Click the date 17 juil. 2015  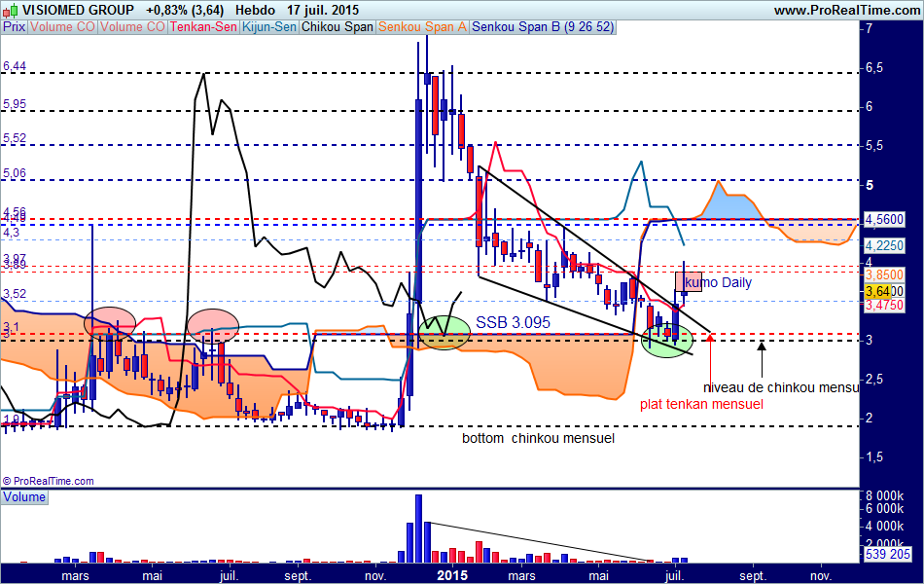point(323,10)
